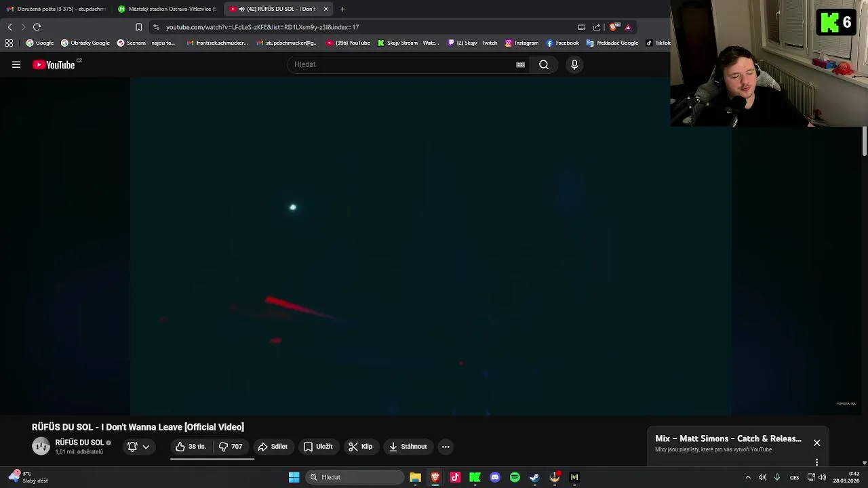This screenshot has height=488, width=868.
Task: Open the Překladač Google bookmark
Action: 612,43
